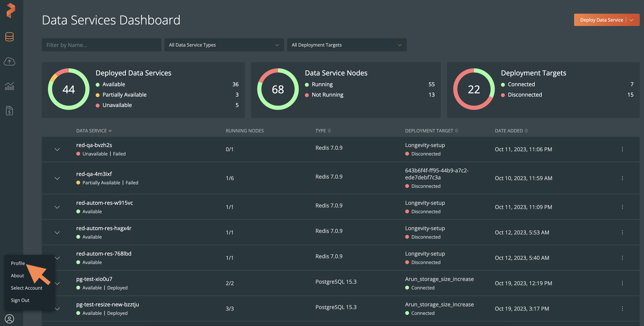Open actions menu for red-autom-res-hxgx4r
This screenshot has height=326, width=644.
(x=622, y=232)
